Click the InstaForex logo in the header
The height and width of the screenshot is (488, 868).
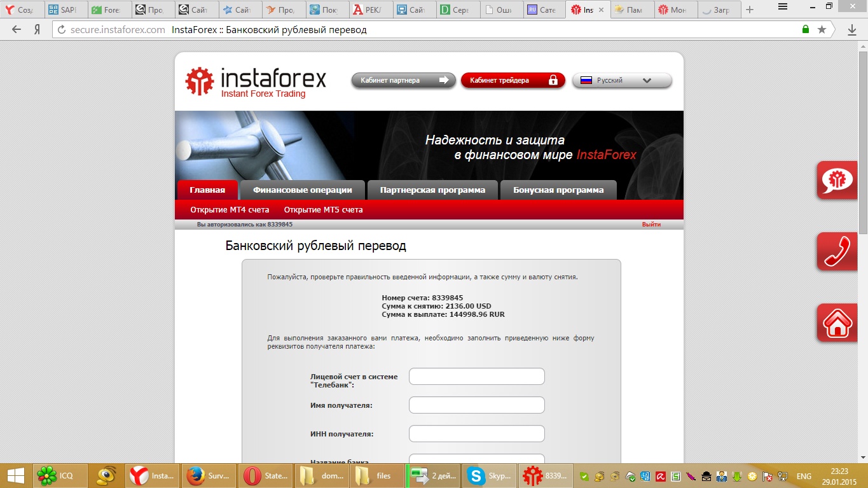(x=255, y=82)
